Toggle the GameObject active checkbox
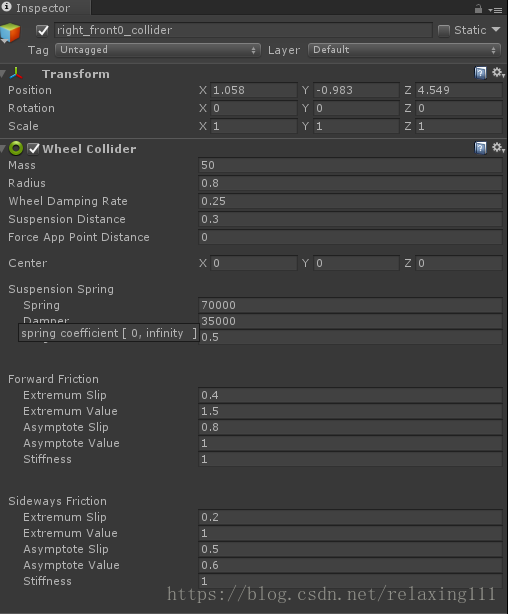Image resolution: width=508 pixels, height=614 pixels. 42,31
